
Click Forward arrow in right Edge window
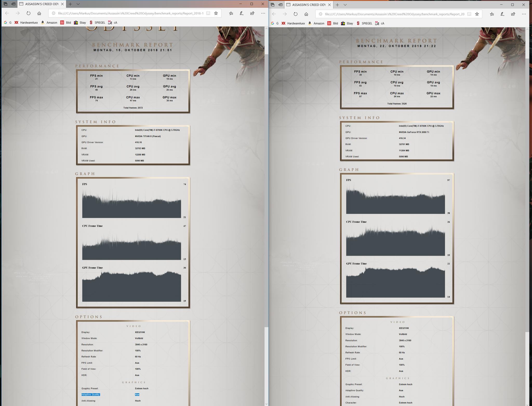[285, 14]
